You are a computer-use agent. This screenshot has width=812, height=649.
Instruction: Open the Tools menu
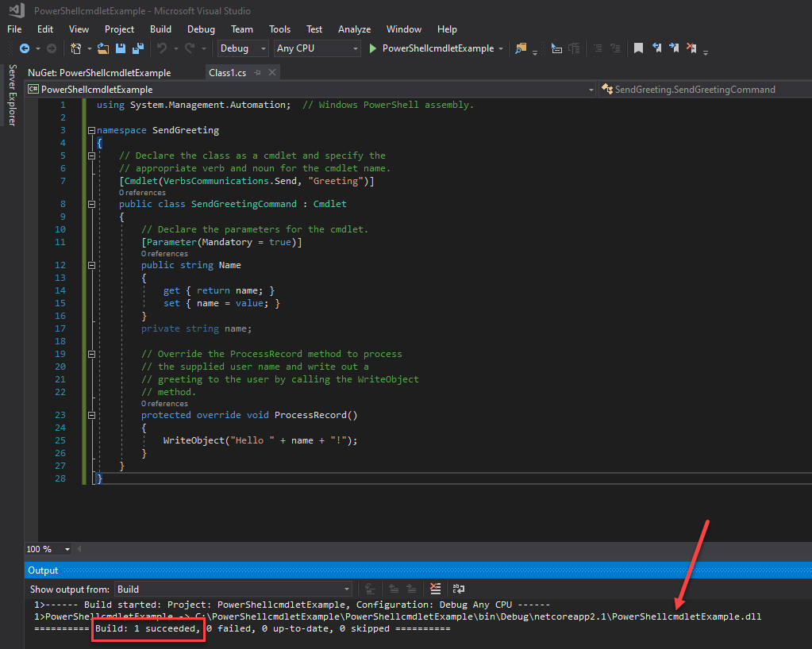(279, 29)
